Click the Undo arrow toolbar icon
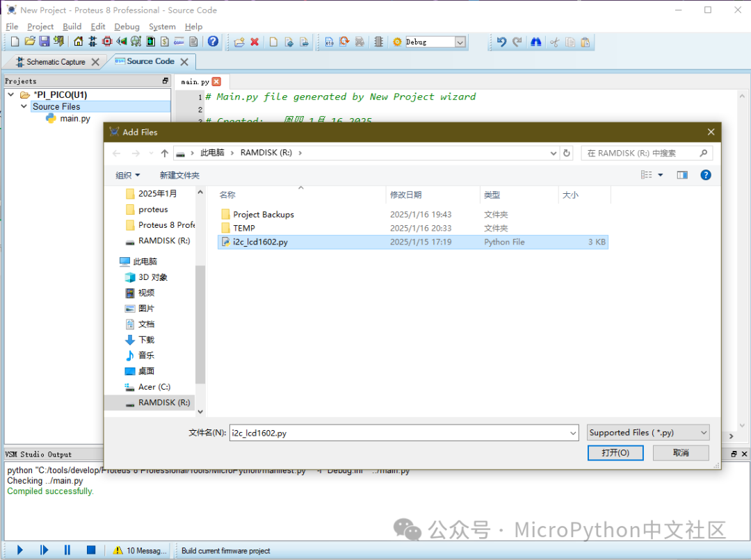Screen dimensions: 751x560 click(501, 42)
